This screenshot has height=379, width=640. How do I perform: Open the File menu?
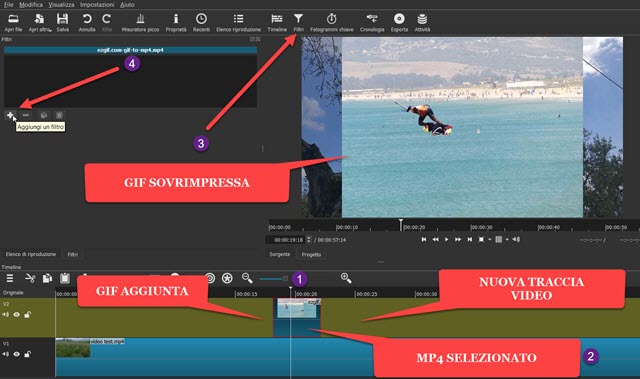click(9, 4)
